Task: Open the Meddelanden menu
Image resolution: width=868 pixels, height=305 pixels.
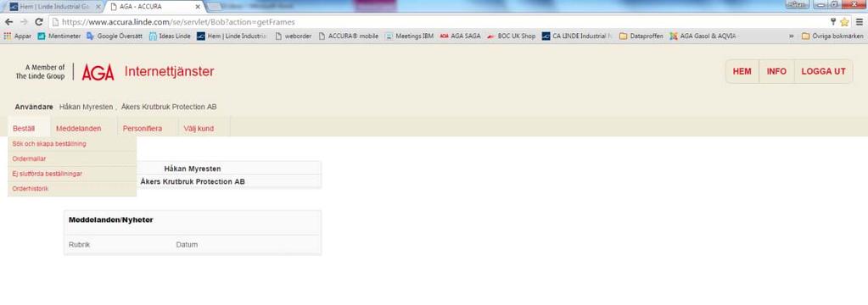Action: point(79,129)
